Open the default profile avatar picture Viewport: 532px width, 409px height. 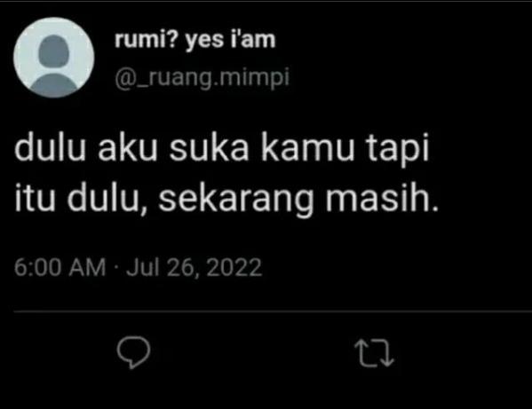pyautogui.click(x=54, y=58)
